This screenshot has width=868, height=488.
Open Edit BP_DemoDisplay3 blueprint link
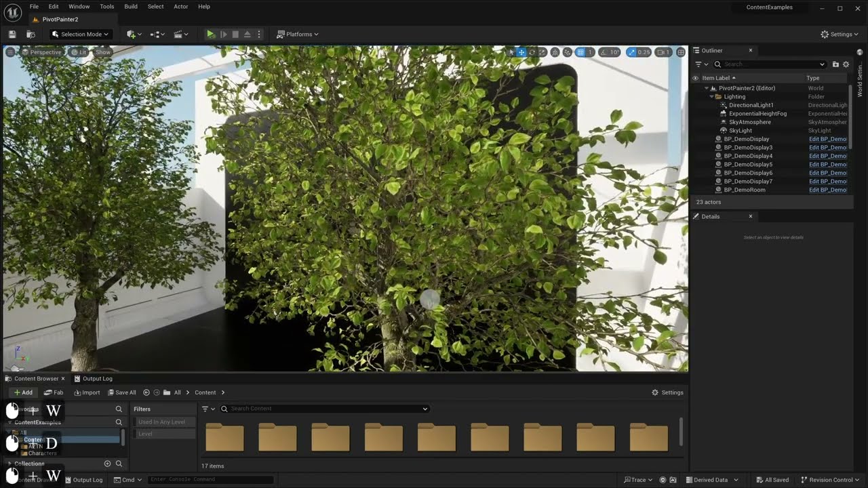coord(828,148)
